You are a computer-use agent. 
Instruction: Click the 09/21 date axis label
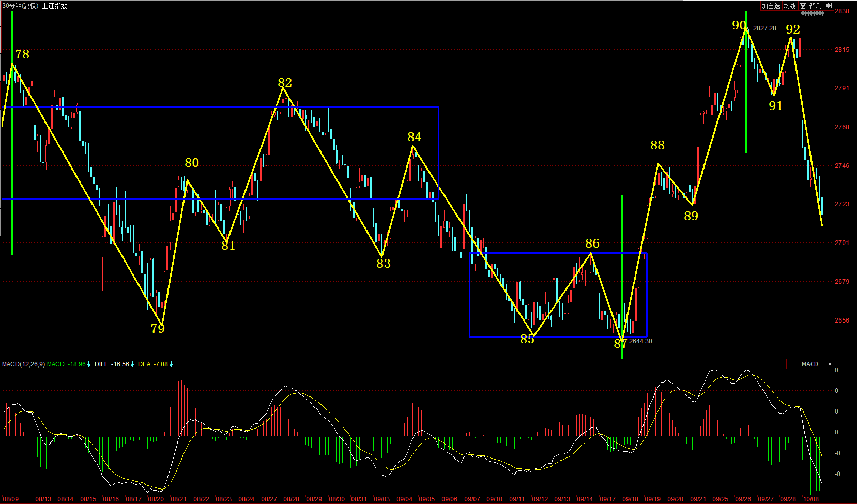698,499
